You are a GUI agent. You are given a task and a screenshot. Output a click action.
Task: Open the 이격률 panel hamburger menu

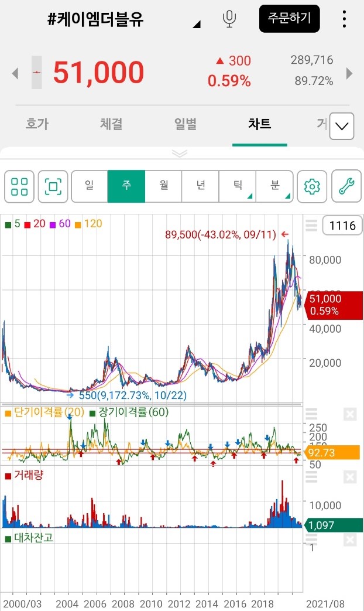(311, 414)
